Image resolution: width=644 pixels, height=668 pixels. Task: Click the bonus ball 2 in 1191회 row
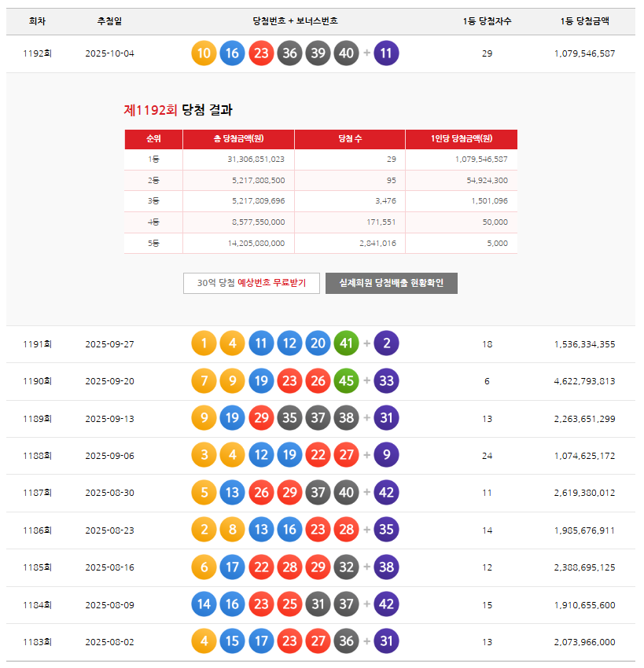click(386, 343)
